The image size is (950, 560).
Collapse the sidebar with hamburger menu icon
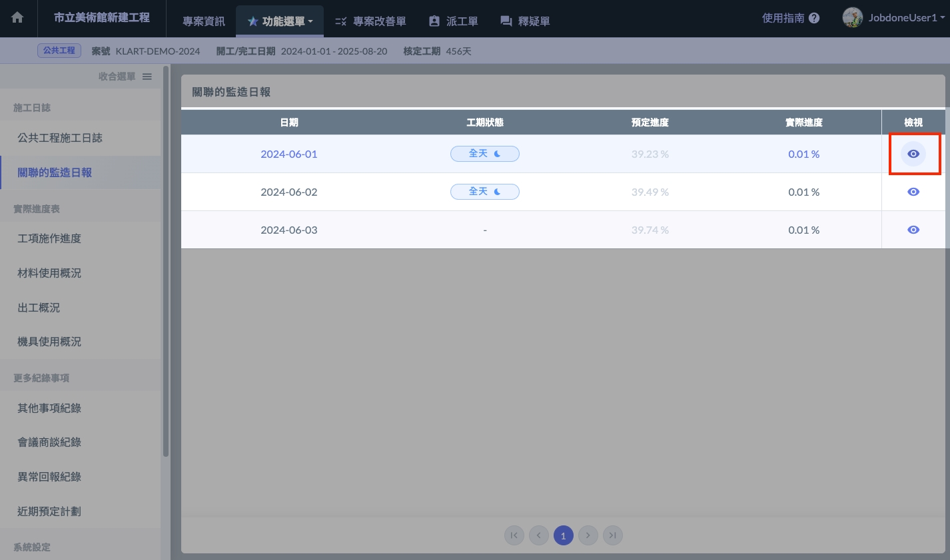147,77
